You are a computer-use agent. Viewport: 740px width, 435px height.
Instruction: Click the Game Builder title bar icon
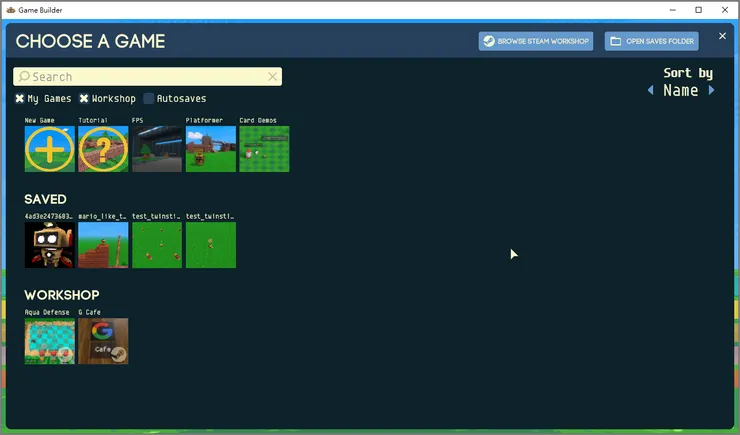[x=10, y=10]
